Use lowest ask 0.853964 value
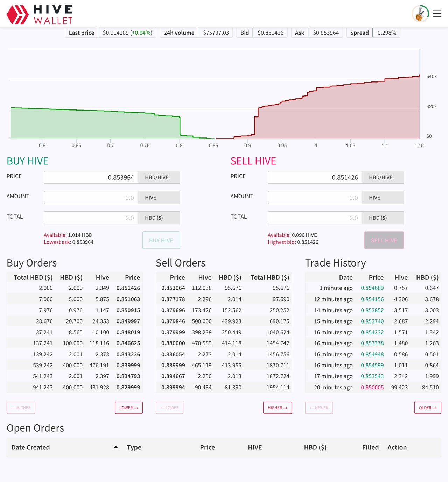The image size is (448, 482). tap(69, 242)
